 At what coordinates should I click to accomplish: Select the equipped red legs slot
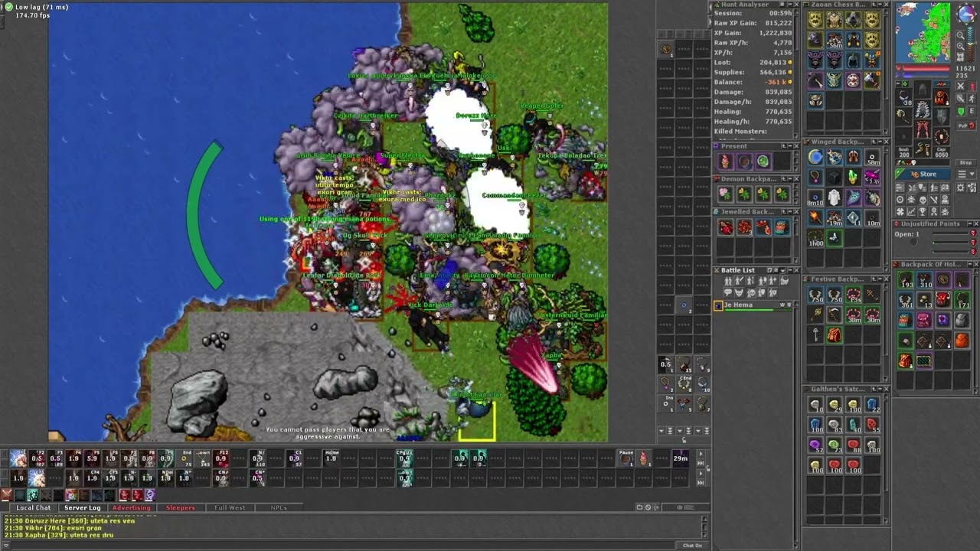click(x=923, y=129)
